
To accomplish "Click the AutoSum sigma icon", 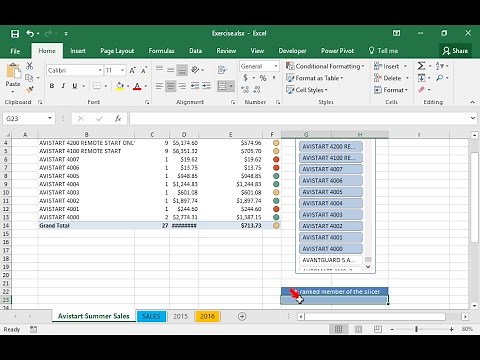I will click(x=421, y=66).
